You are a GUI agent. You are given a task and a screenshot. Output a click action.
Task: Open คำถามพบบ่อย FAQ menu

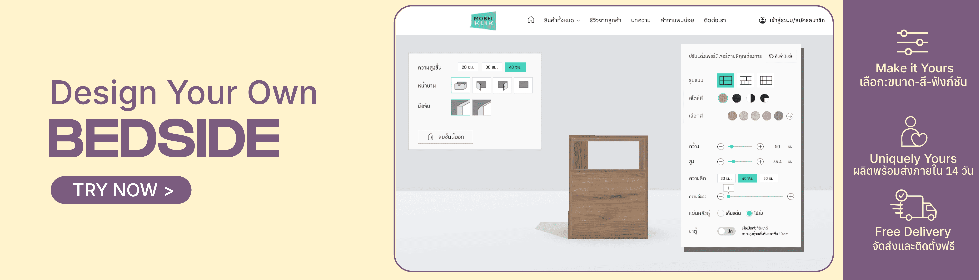[677, 20]
